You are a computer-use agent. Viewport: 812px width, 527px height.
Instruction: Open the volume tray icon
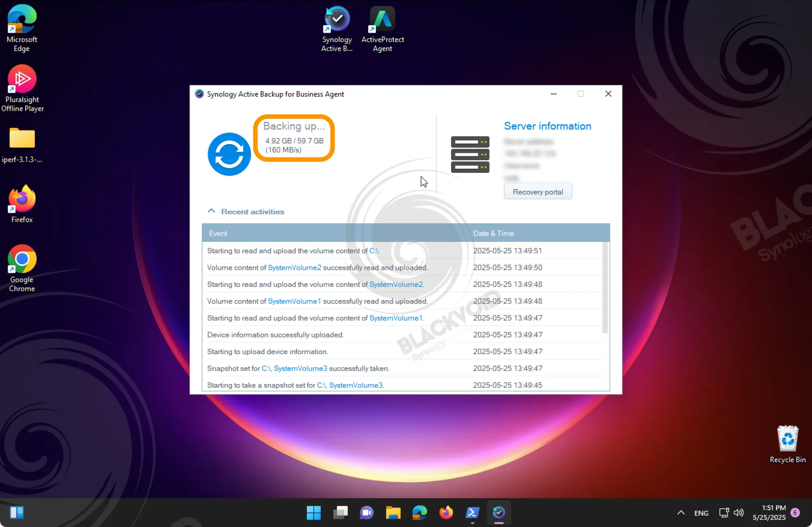pyautogui.click(x=739, y=513)
